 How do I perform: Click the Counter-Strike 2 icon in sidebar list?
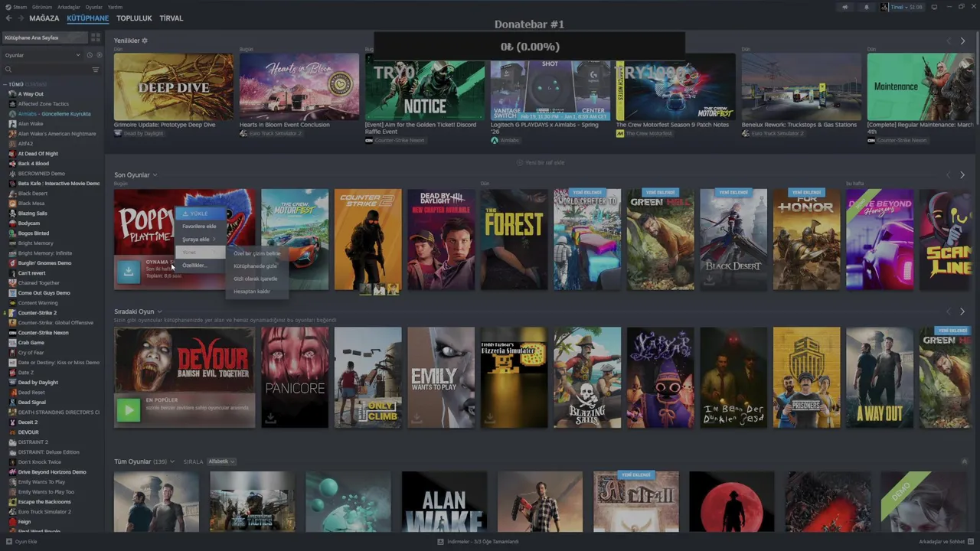click(x=12, y=313)
